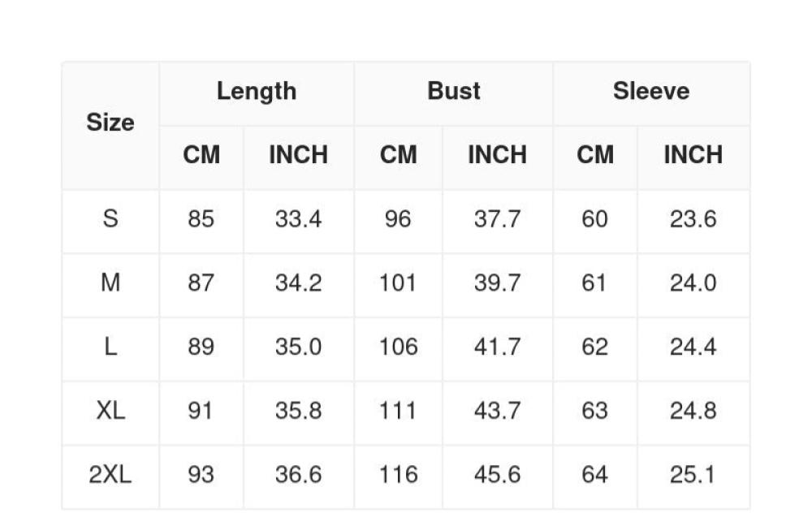812x530 pixels.
Task: Click the 85 length CM value
Action: coord(201,219)
